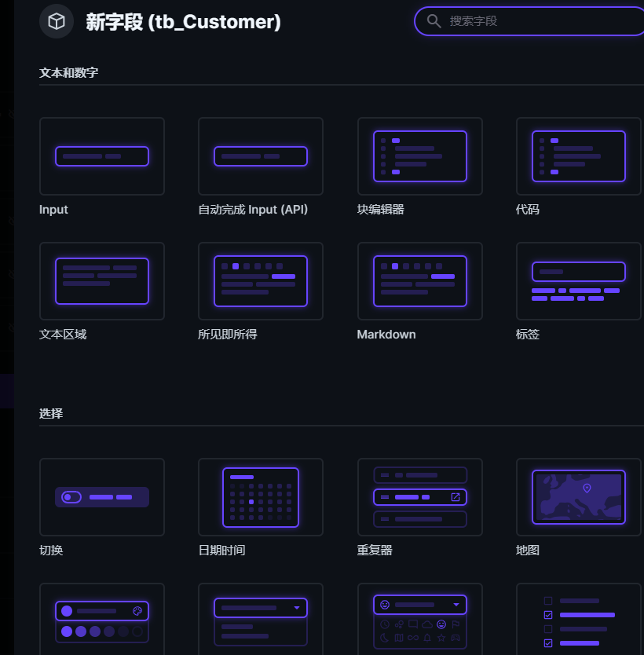Select the color picker field card
This screenshot has height=655, width=644.
click(102, 619)
